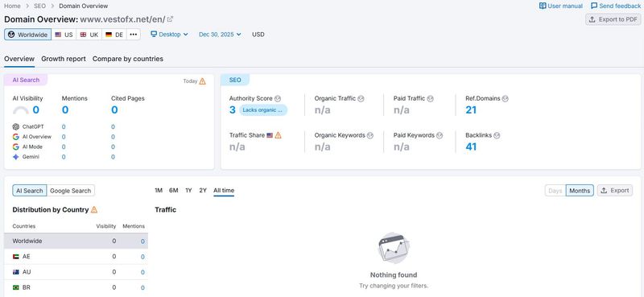
Task: Open the Desktop device dropdown
Action: (169, 35)
